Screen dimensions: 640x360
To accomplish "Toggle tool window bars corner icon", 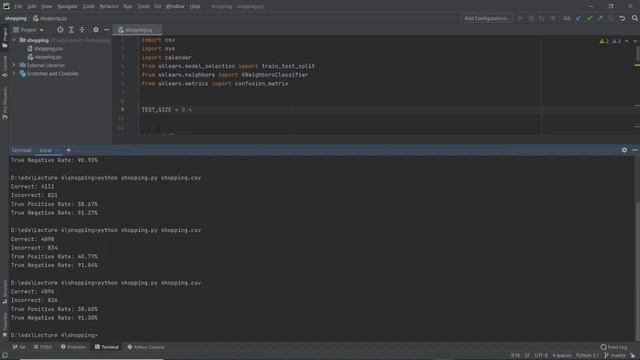I will pyautogui.click(x=4, y=356).
